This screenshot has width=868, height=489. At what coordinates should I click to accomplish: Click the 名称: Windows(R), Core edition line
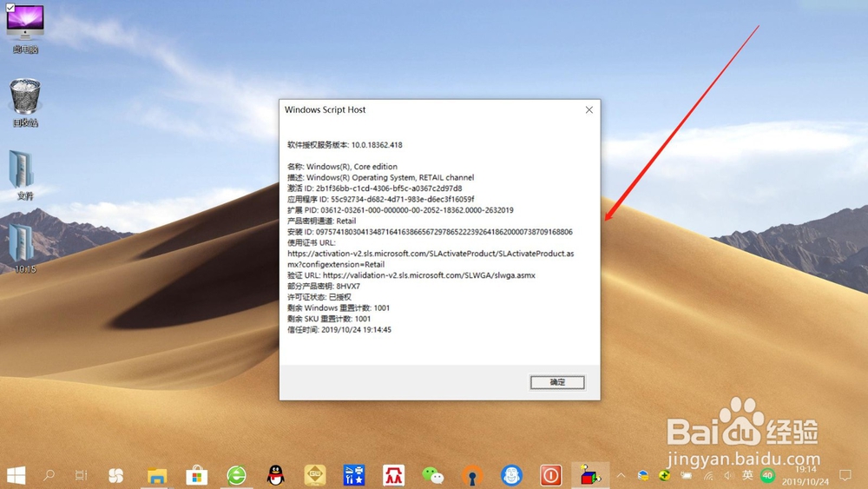[342, 167]
